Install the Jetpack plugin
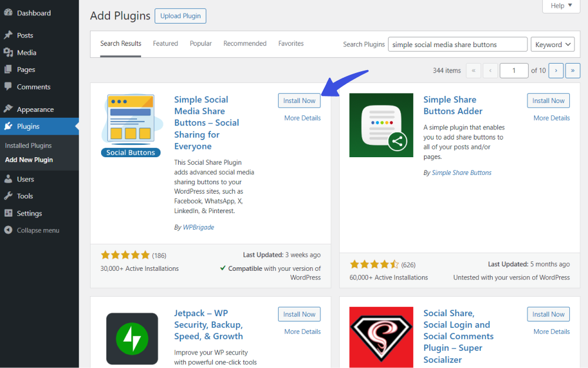Screen dimensions: 588x368 coord(299,314)
